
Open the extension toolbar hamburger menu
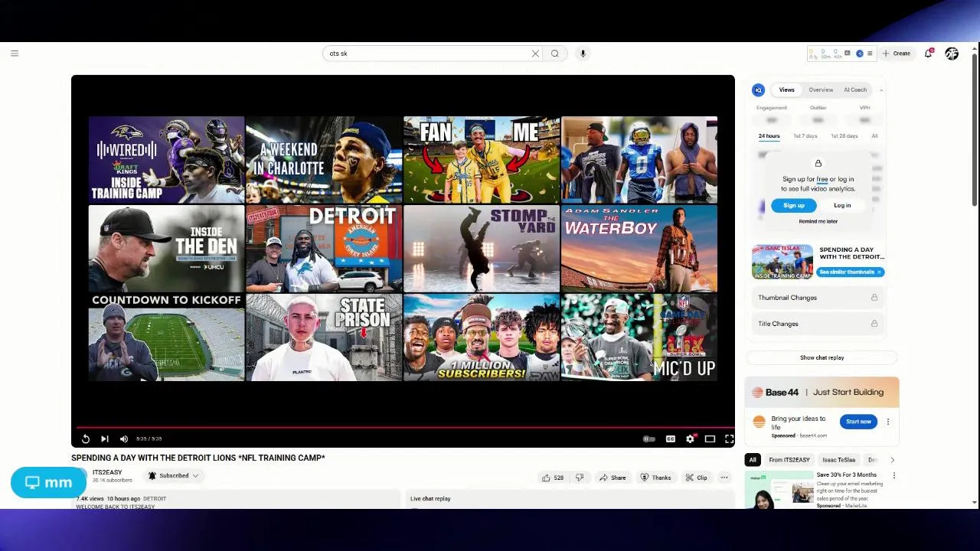click(x=870, y=54)
